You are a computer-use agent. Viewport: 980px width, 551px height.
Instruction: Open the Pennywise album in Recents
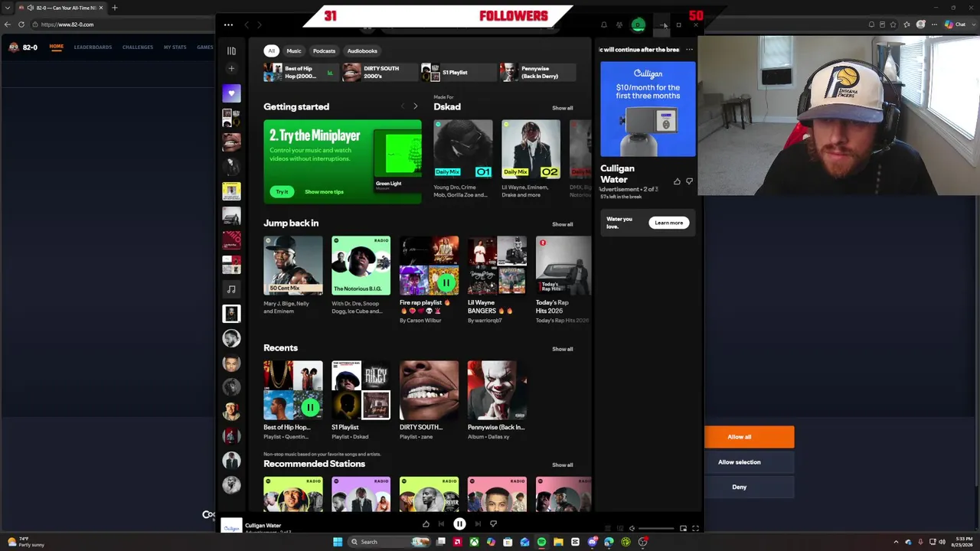(x=497, y=400)
